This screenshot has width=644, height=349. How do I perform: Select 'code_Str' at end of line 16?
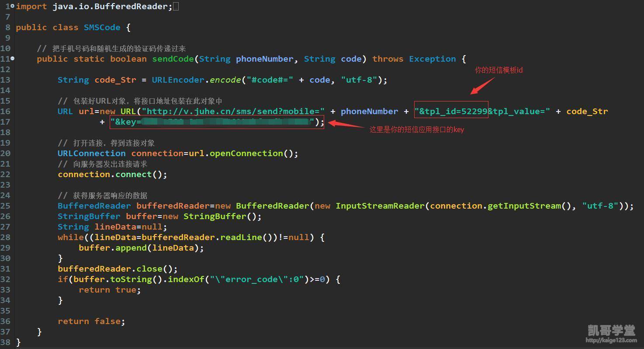587,112
